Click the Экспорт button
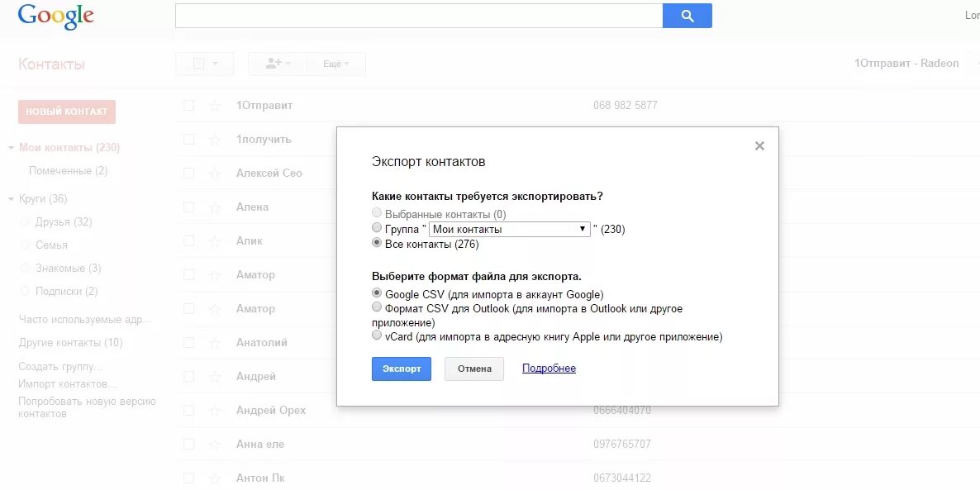 (402, 369)
